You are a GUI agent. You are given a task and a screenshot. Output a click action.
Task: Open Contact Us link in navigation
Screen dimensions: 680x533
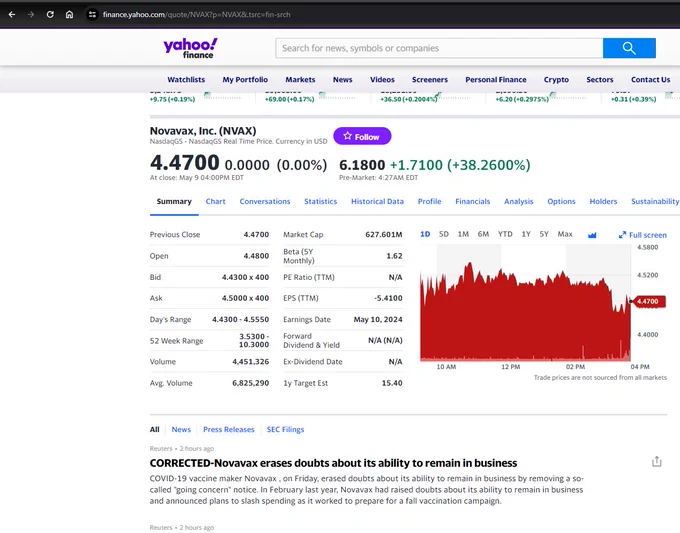[x=651, y=79]
